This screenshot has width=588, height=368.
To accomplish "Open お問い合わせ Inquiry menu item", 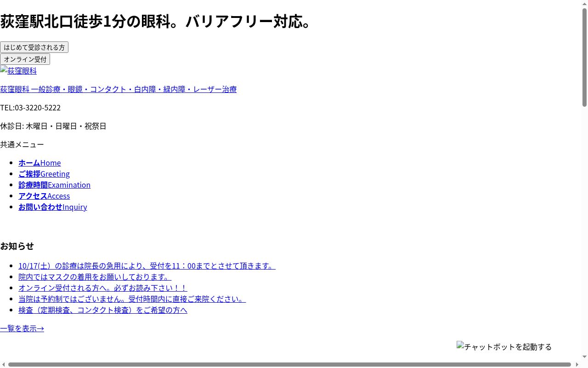I will 53,207.
